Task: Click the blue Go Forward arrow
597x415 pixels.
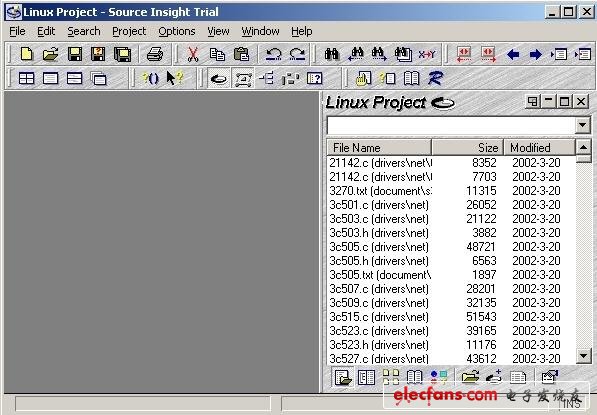Action: click(x=535, y=54)
